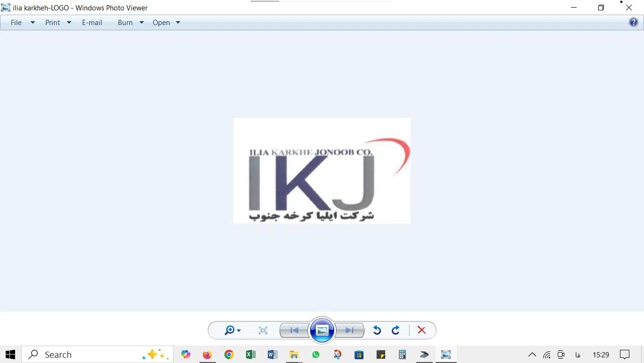644x363 pixels.
Task: Select the Photo Viewer taskbar icon
Action: tap(446, 355)
